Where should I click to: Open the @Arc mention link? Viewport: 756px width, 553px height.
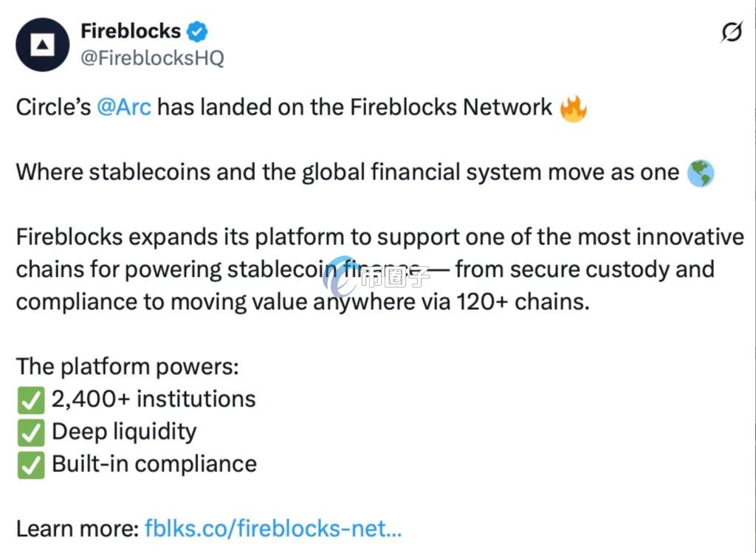(x=124, y=108)
